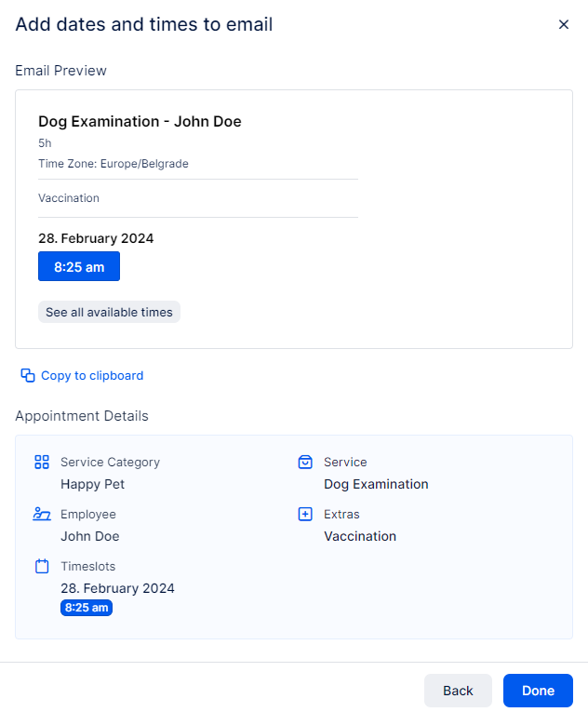The height and width of the screenshot is (712, 588).
Task: Click the Employee person icon
Action: 41,514
